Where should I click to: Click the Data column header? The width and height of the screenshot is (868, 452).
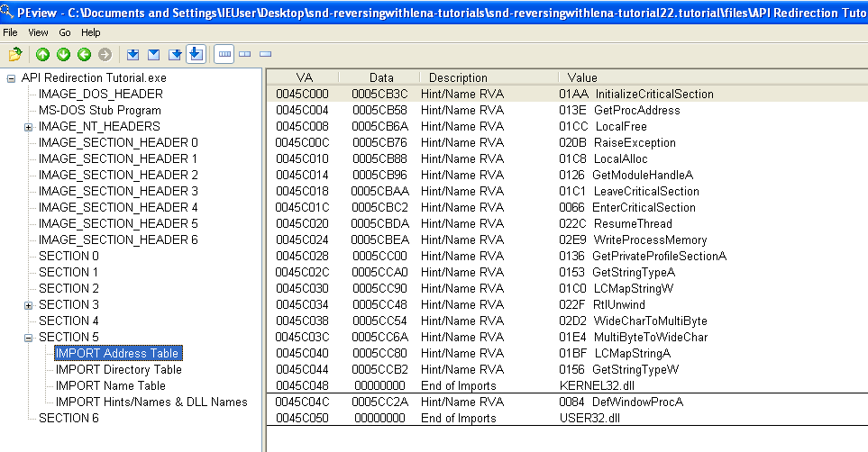(381, 77)
